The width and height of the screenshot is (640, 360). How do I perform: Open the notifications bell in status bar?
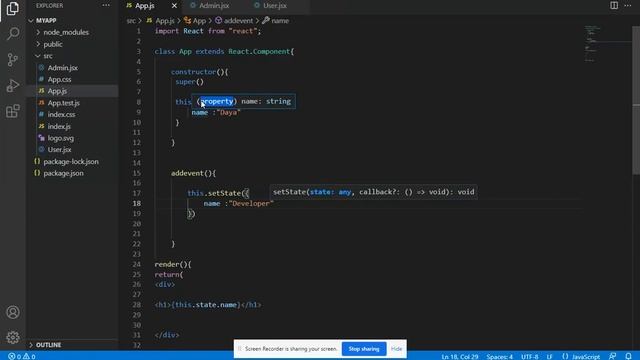[x=628, y=356]
